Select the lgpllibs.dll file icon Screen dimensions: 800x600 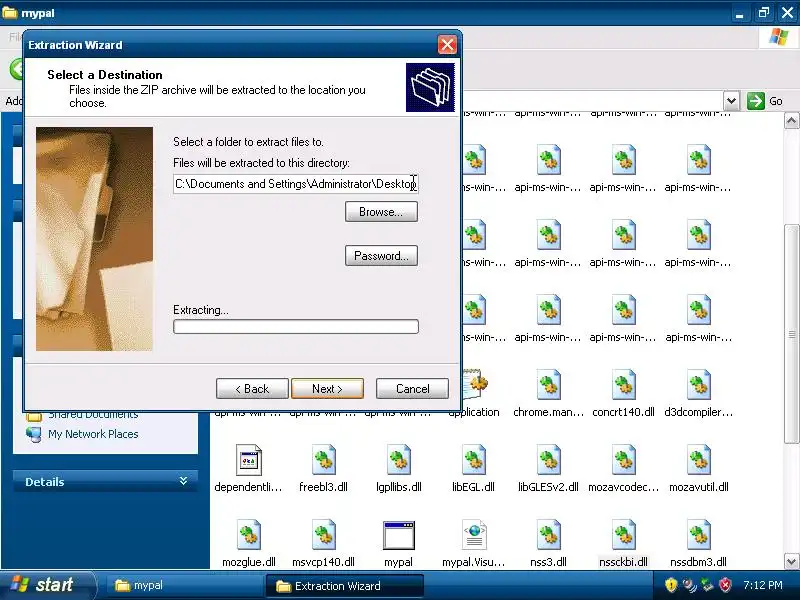coord(398,460)
